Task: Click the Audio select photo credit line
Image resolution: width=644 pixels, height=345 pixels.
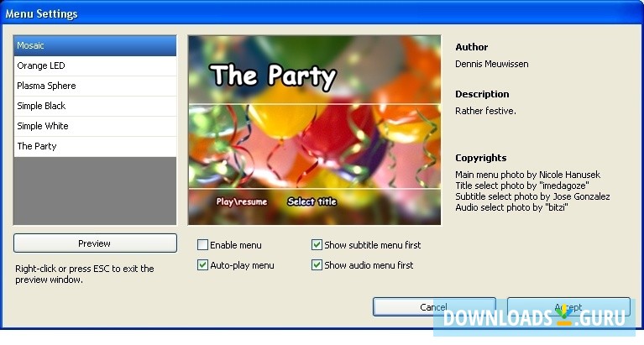Action: point(511,207)
